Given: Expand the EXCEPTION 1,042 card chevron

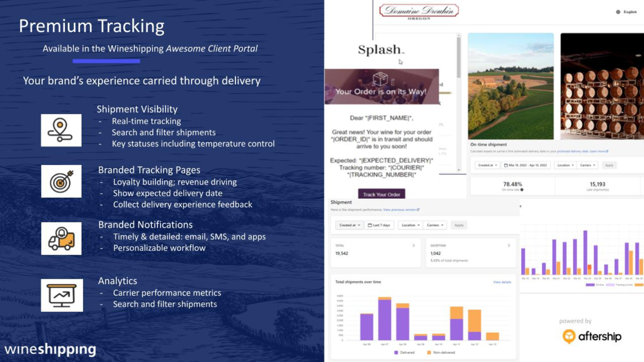Looking at the screenshot, I should (509, 245).
